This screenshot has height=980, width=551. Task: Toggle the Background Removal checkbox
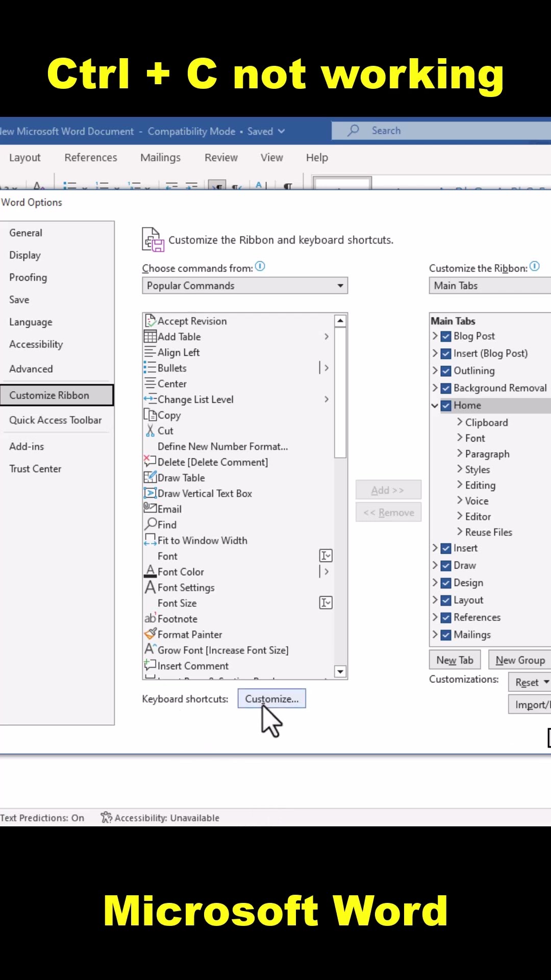(x=446, y=388)
